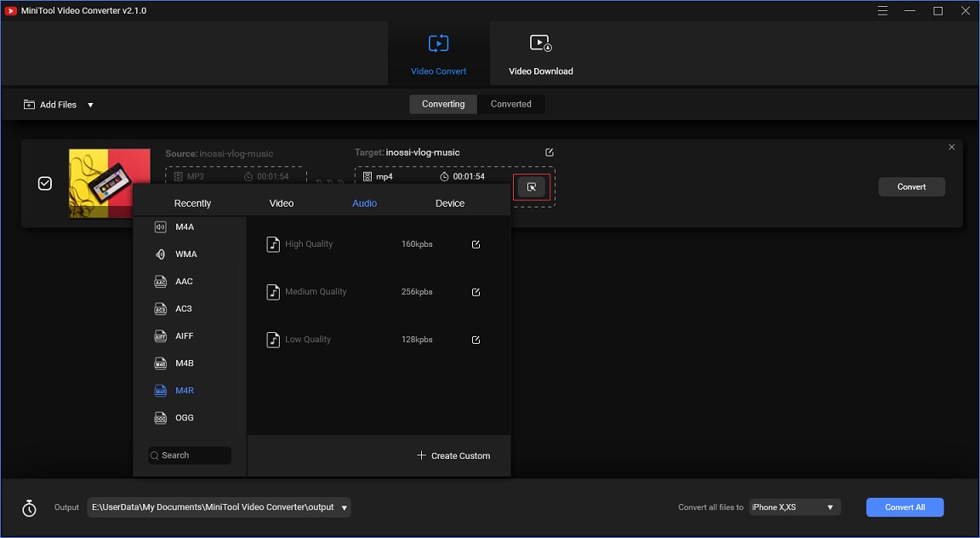Open edit settings for High Quality 160kbps
Screen dimensions: 980x538
point(476,244)
